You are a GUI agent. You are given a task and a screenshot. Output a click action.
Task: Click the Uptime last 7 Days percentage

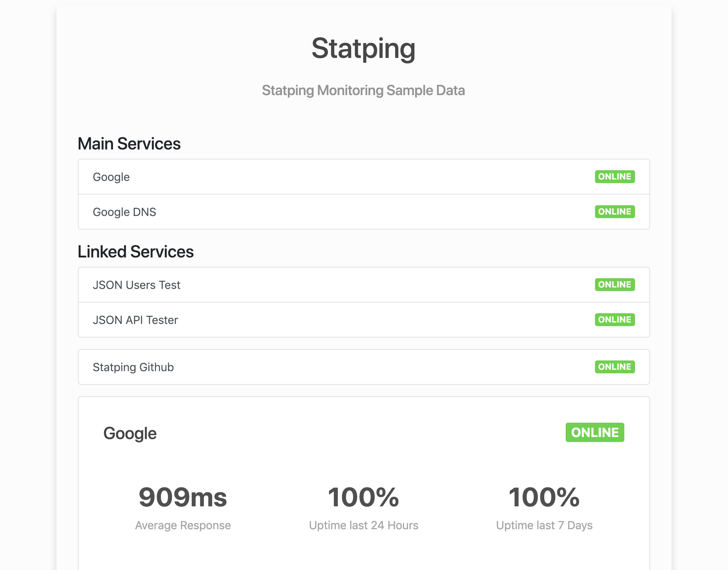[545, 496]
